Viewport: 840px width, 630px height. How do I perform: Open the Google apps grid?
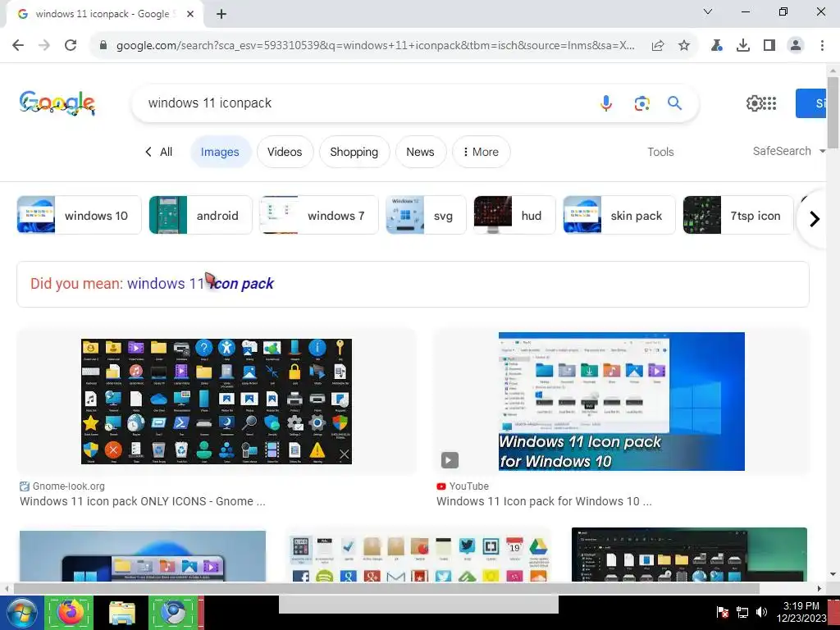[769, 103]
